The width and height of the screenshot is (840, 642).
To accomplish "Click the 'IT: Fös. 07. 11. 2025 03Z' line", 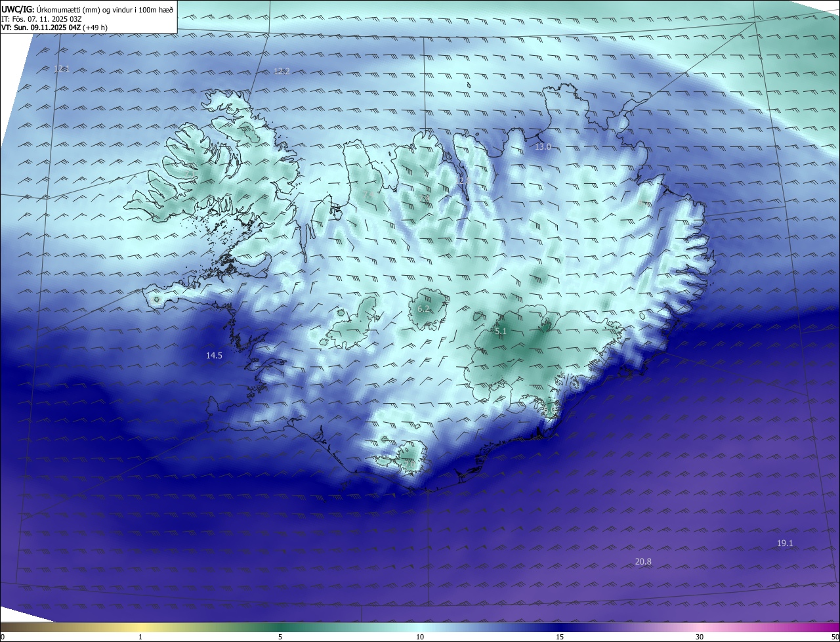I will 41,18.
